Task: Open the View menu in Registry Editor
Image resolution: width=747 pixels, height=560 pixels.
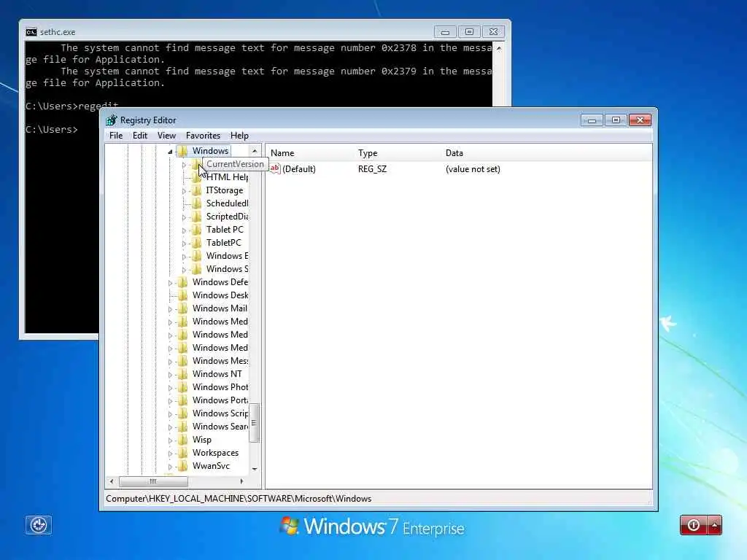Action: pyautogui.click(x=167, y=136)
